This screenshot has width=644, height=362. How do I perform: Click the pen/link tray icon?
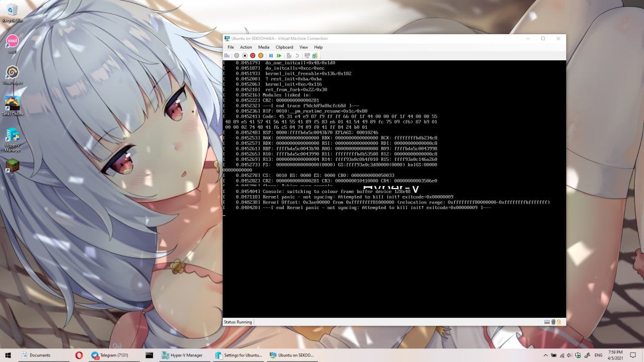coord(587,355)
